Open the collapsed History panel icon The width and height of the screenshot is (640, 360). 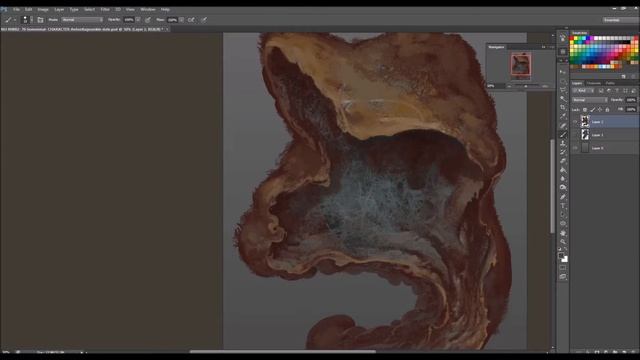pyautogui.click(x=563, y=38)
